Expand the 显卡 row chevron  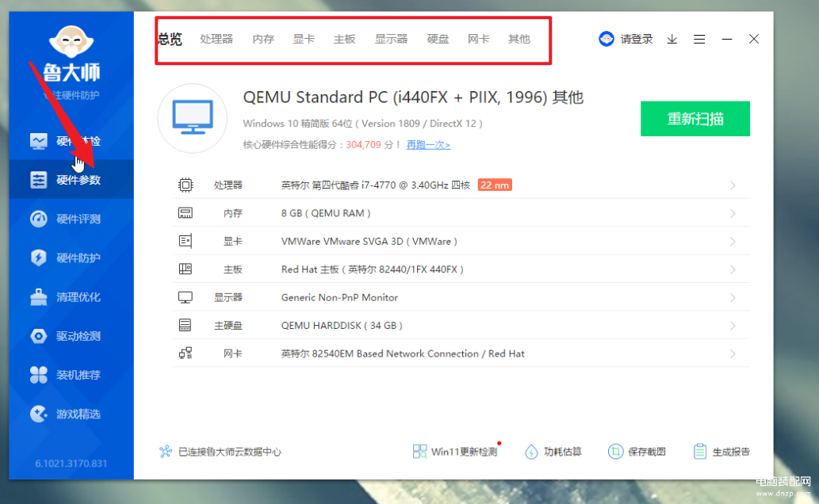pyautogui.click(x=733, y=242)
